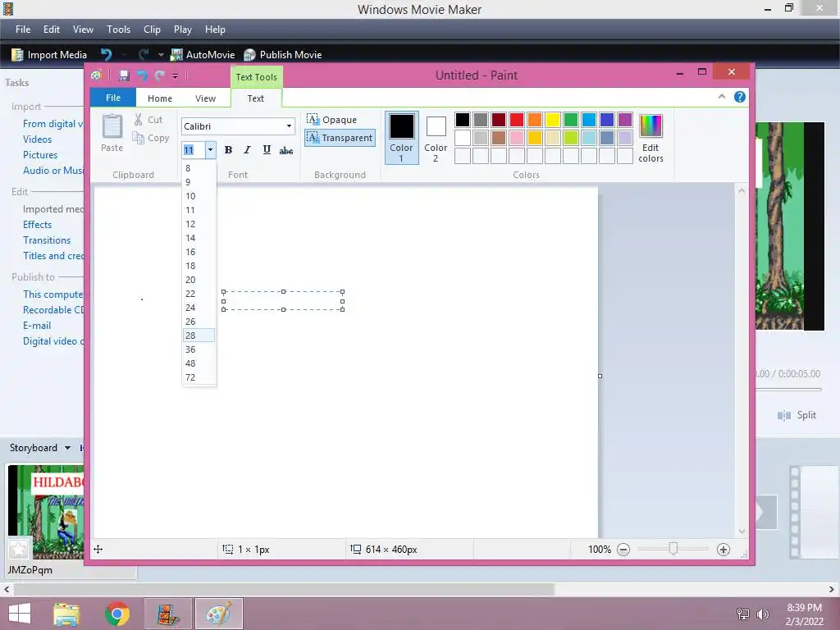Open Transitions link in Tasks pane
Viewport: 840px width, 630px height.
click(x=47, y=240)
